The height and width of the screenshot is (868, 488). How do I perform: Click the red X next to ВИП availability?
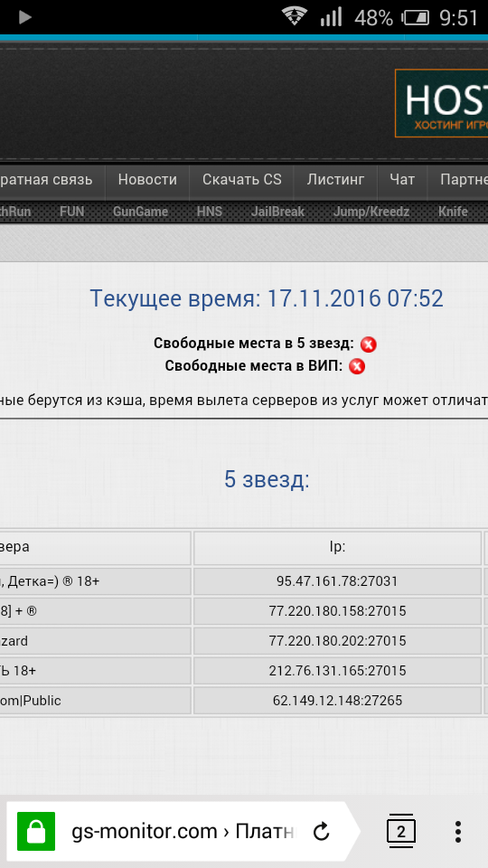pyautogui.click(x=357, y=366)
